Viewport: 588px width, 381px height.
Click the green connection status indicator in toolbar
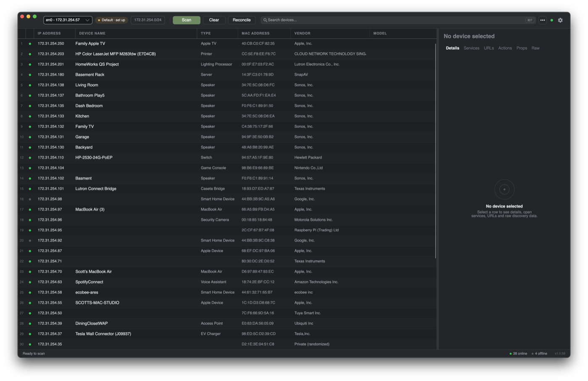552,20
